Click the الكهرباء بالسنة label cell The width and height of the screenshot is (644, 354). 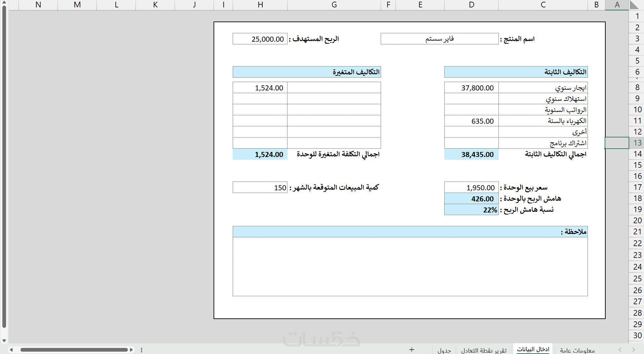[x=543, y=121]
